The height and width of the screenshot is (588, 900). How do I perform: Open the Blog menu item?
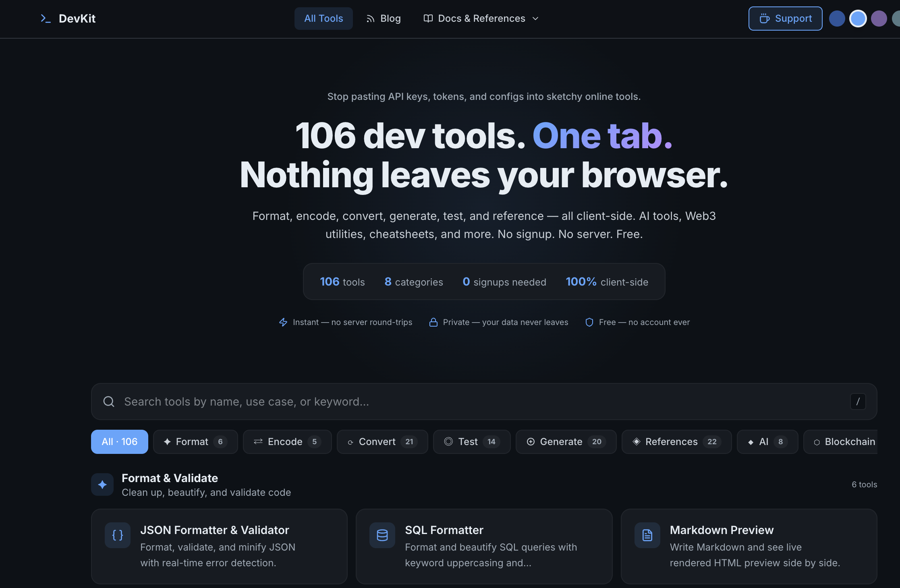coord(390,18)
